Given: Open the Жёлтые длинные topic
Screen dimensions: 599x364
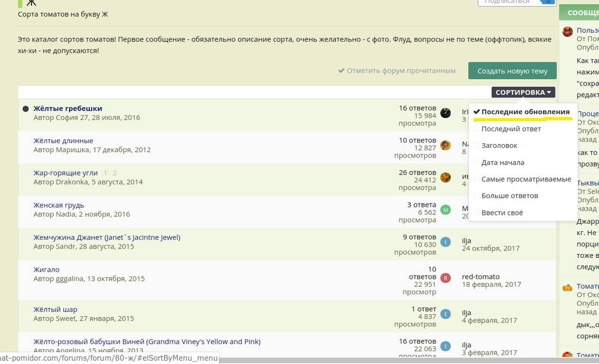Looking at the screenshot, I should pyautogui.click(x=63, y=140).
